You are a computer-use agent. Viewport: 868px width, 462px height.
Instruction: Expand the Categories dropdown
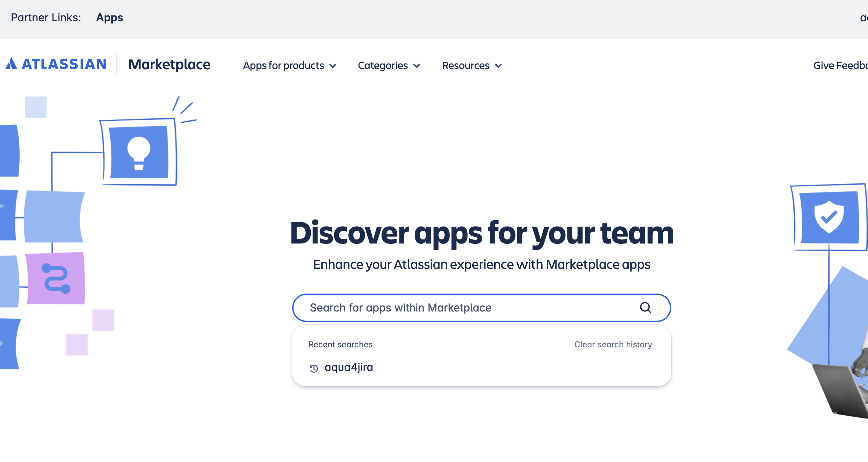389,66
